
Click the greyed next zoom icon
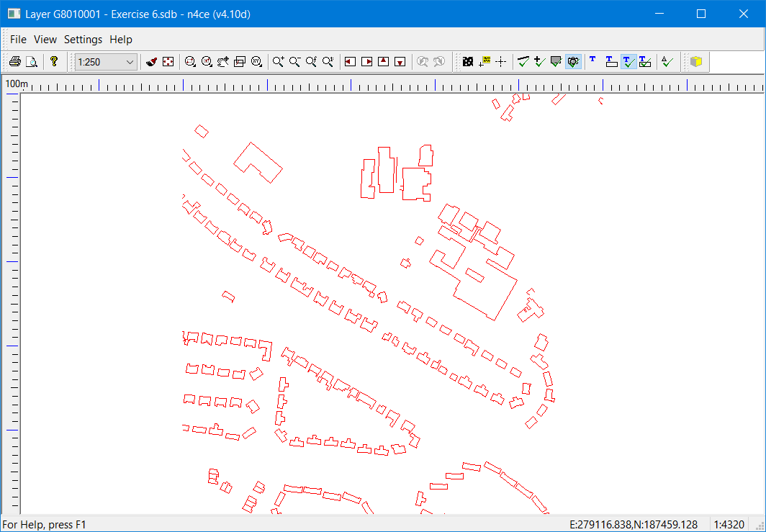pyautogui.click(x=439, y=62)
